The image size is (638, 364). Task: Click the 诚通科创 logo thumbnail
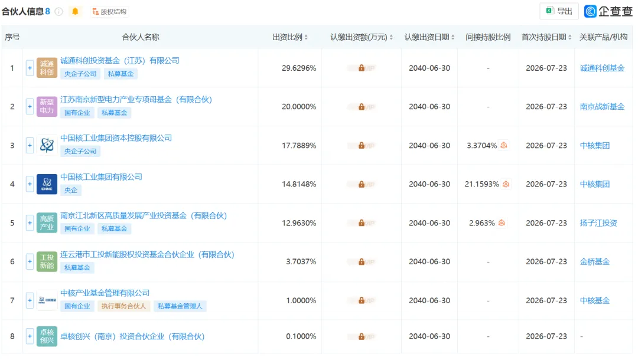click(47, 68)
